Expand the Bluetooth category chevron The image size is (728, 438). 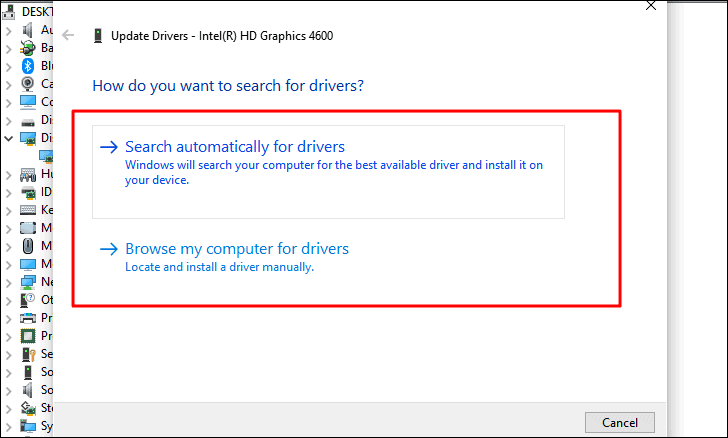coord(8,67)
